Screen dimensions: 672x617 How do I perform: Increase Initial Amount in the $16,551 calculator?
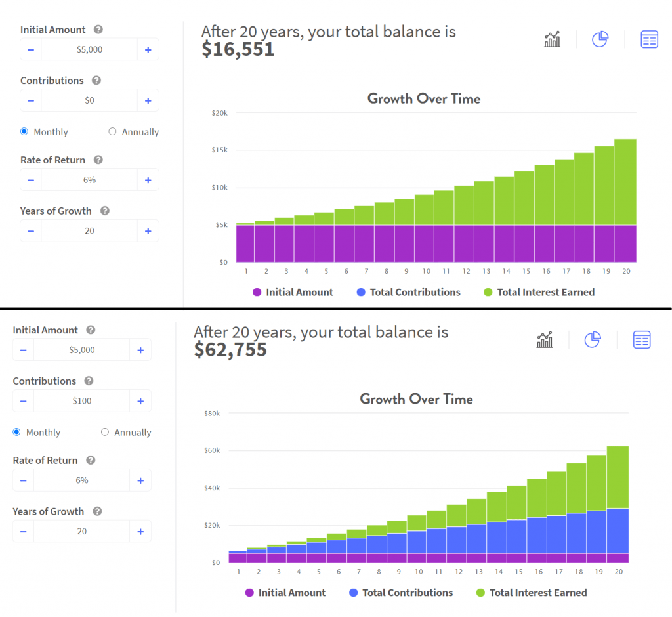click(x=148, y=49)
